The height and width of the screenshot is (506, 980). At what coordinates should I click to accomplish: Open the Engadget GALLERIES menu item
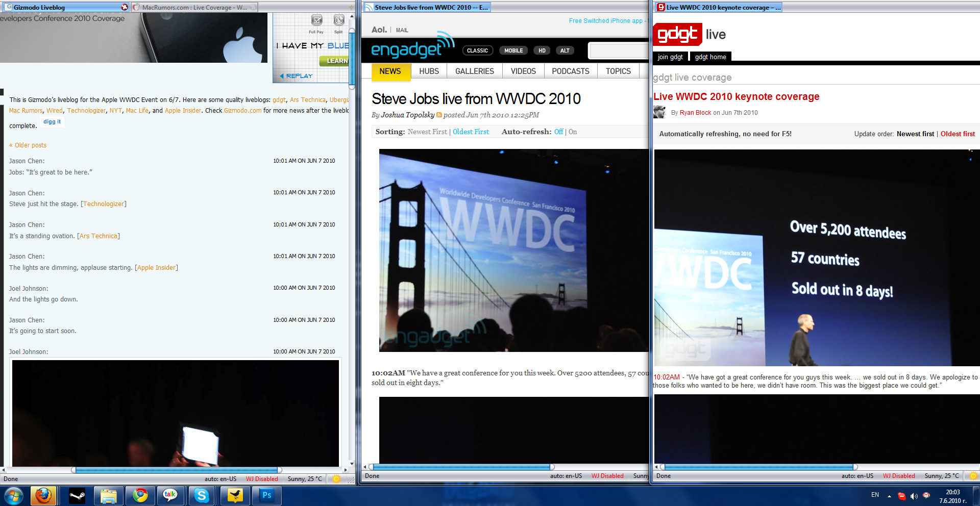coord(474,71)
